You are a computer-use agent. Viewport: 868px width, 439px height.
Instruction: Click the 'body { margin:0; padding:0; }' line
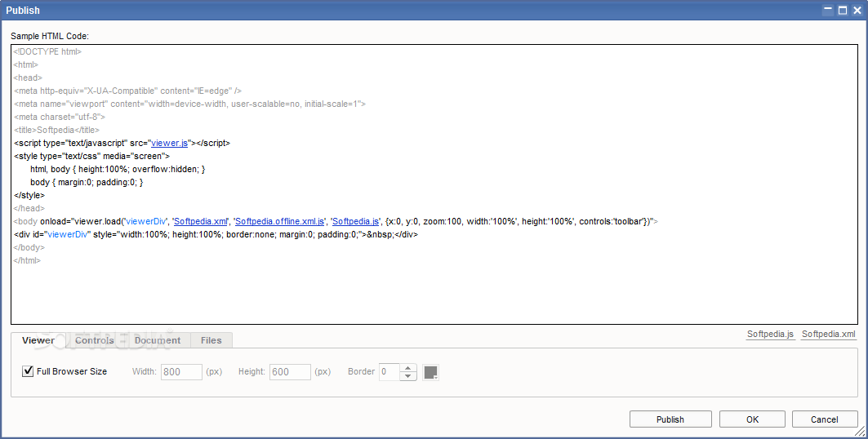87,183
